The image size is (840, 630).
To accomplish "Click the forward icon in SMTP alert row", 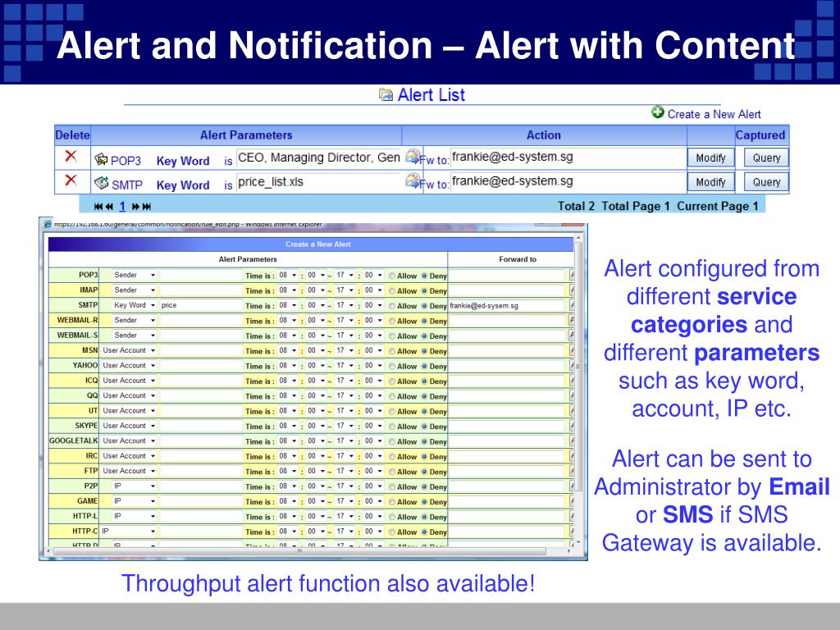I will [x=412, y=180].
